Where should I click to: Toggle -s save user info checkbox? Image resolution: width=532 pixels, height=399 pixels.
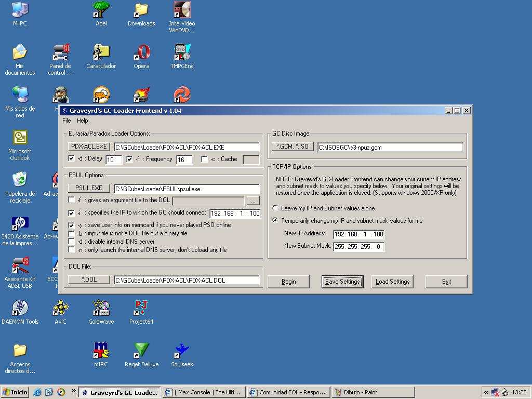(71, 225)
